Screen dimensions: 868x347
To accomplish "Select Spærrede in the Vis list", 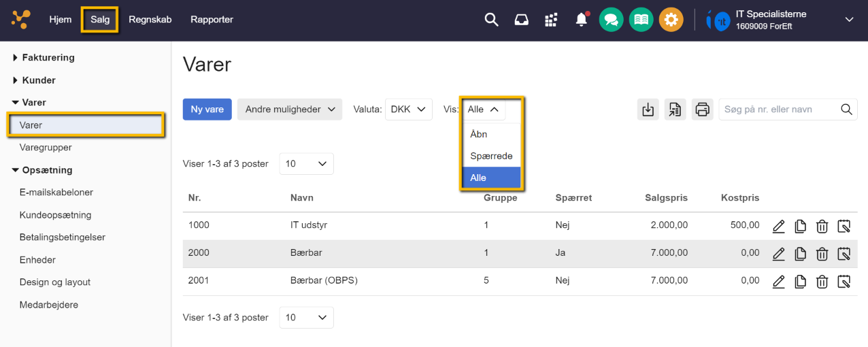I will 491,156.
